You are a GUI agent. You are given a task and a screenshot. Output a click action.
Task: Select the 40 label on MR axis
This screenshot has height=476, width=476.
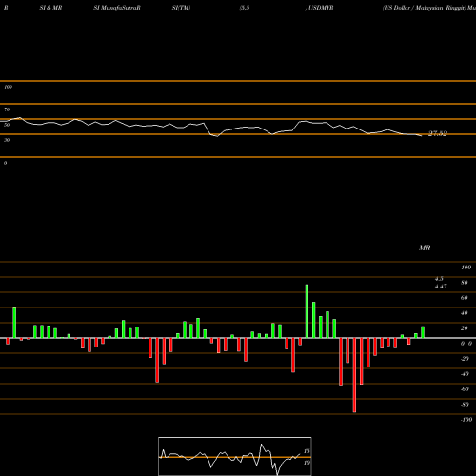coord(465,313)
